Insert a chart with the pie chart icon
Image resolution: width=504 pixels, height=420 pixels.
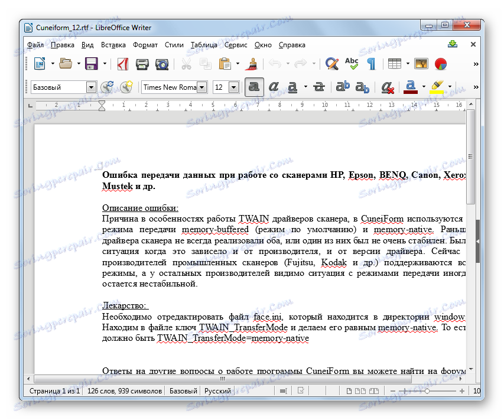coord(441,64)
